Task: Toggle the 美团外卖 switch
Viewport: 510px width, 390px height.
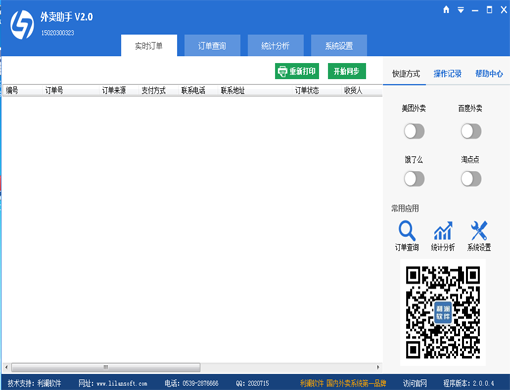Action: 414,131
